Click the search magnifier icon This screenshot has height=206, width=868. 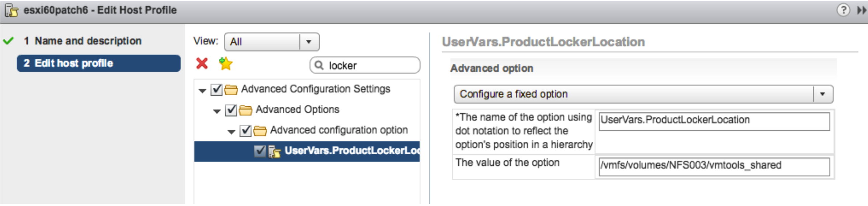pos(319,65)
